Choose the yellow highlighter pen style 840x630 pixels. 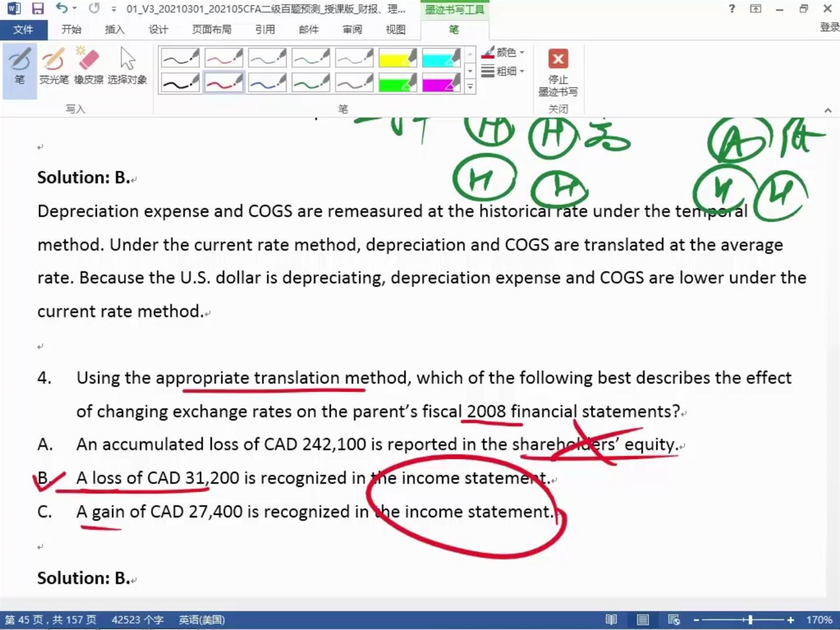click(397, 58)
